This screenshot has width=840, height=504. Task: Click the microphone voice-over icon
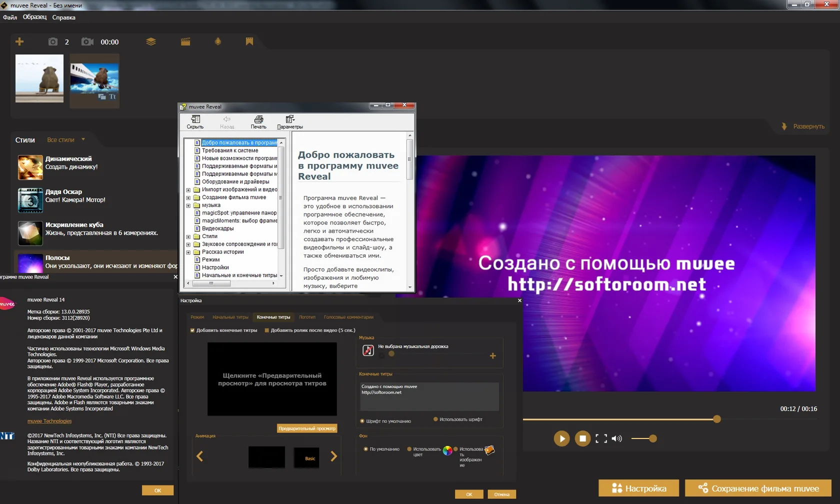coord(218,41)
